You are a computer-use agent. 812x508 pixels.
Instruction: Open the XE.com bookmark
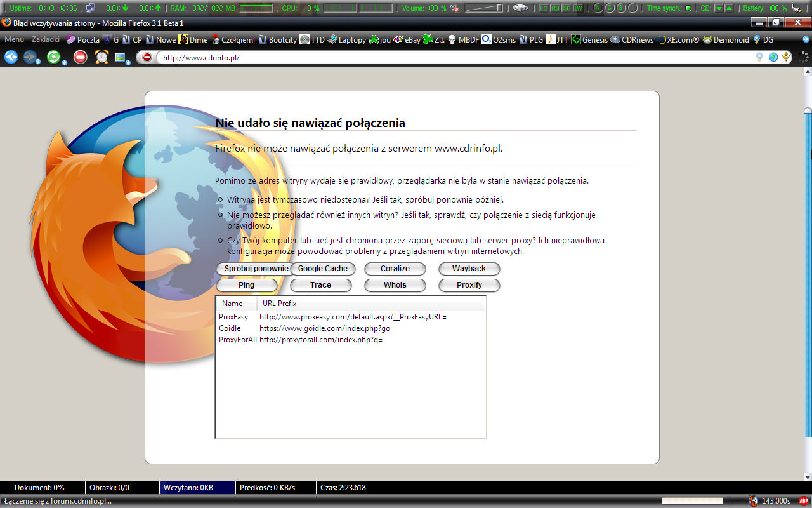678,39
